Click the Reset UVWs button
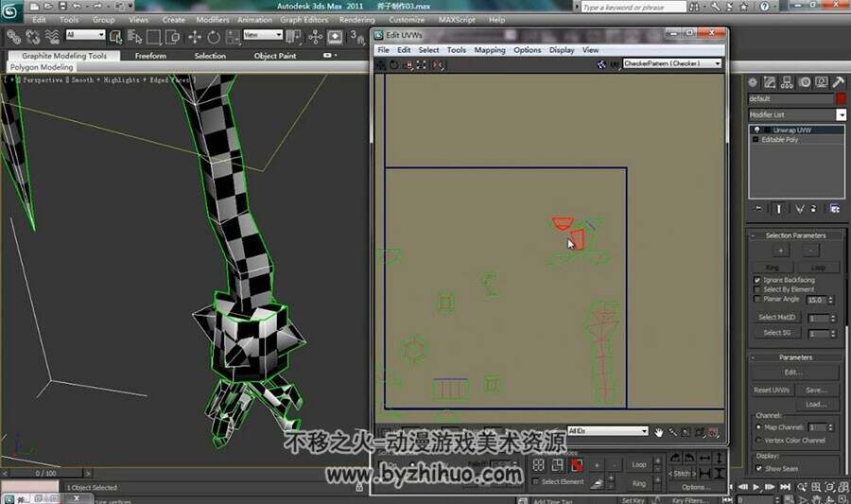851x504 pixels. pos(772,391)
